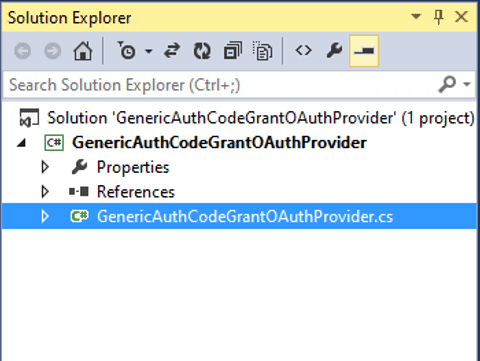Open the Pending Changes Filter icon
Viewport: 480px width, 361px height.
pyautogui.click(x=127, y=51)
